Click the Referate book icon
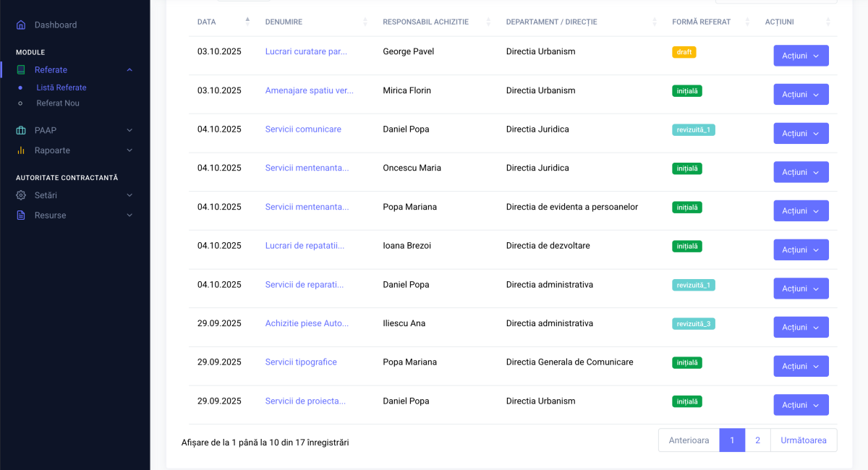 click(21, 70)
